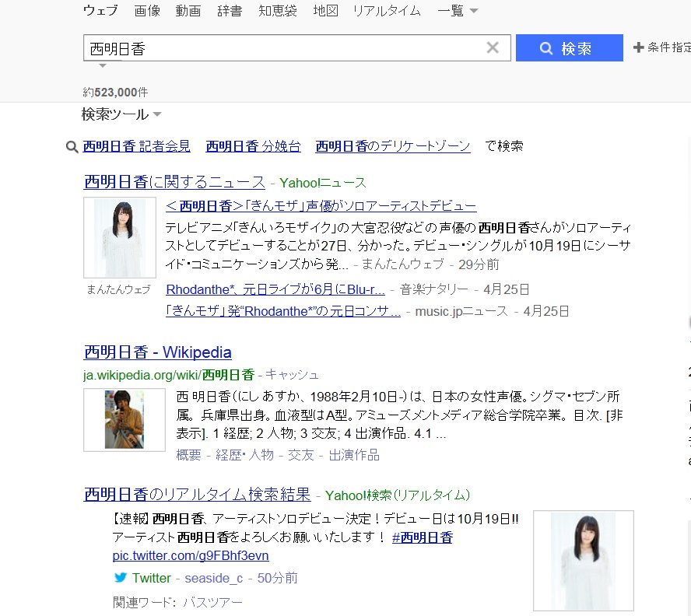Click the realtime tweet photo thumbnail
Viewport: 691px width, 616px height.
point(584,561)
